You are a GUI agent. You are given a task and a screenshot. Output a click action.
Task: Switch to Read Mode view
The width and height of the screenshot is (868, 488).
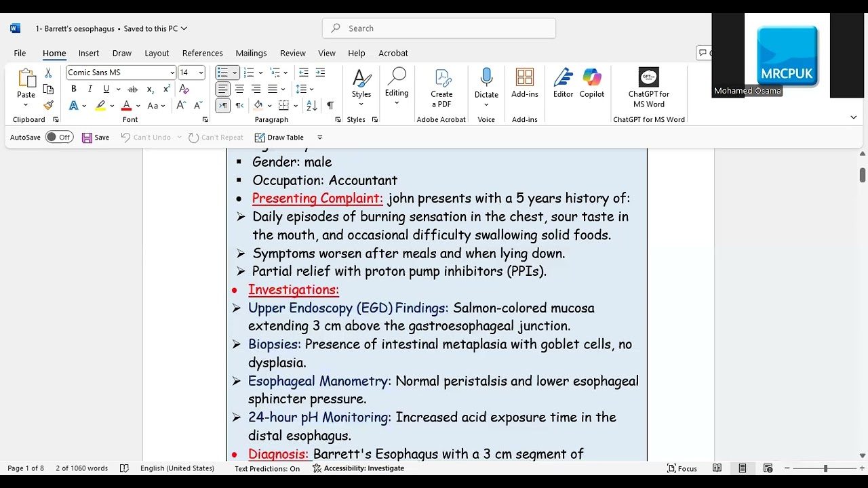pos(717,468)
